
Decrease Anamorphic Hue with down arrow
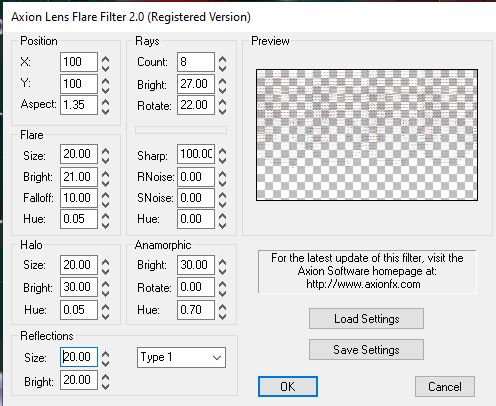click(x=223, y=316)
